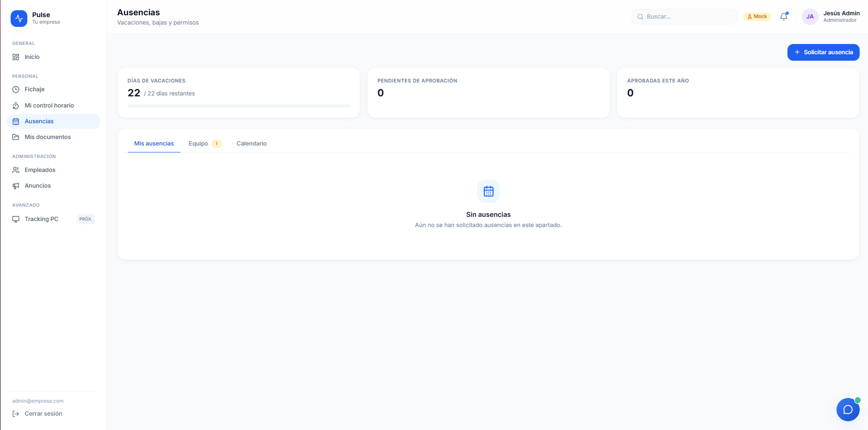
Task: Click the 'Tu empresa' label
Action: point(46,22)
